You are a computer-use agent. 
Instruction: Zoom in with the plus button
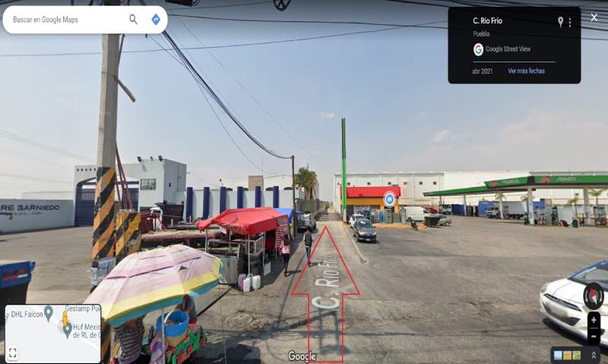coord(594,321)
